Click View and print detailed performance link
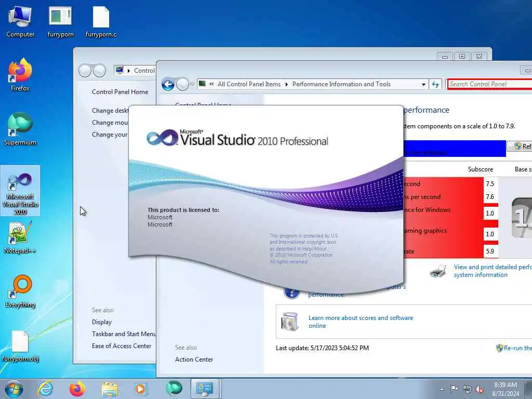The height and width of the screenshot is (399, 532). pyautogui.click(x=493, y=271)
